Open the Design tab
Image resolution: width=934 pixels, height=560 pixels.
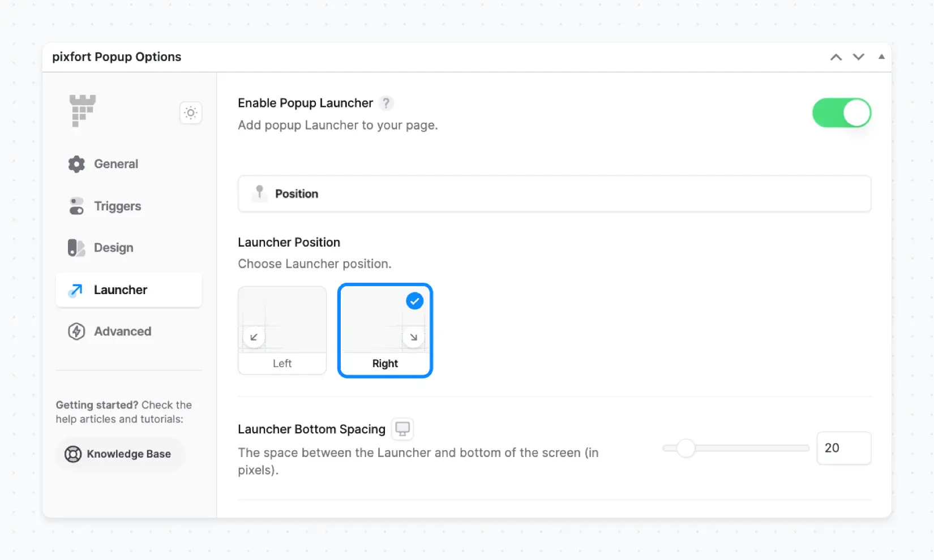tap(113, 248)
